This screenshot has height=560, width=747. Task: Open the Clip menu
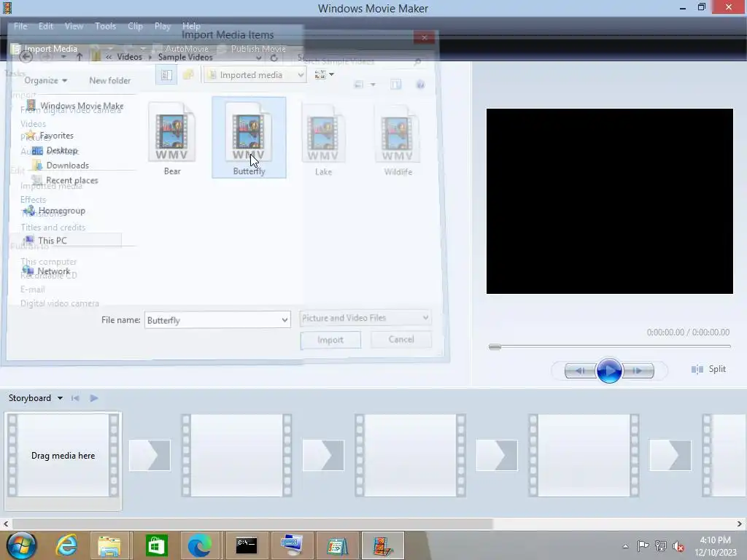point(135,26)
